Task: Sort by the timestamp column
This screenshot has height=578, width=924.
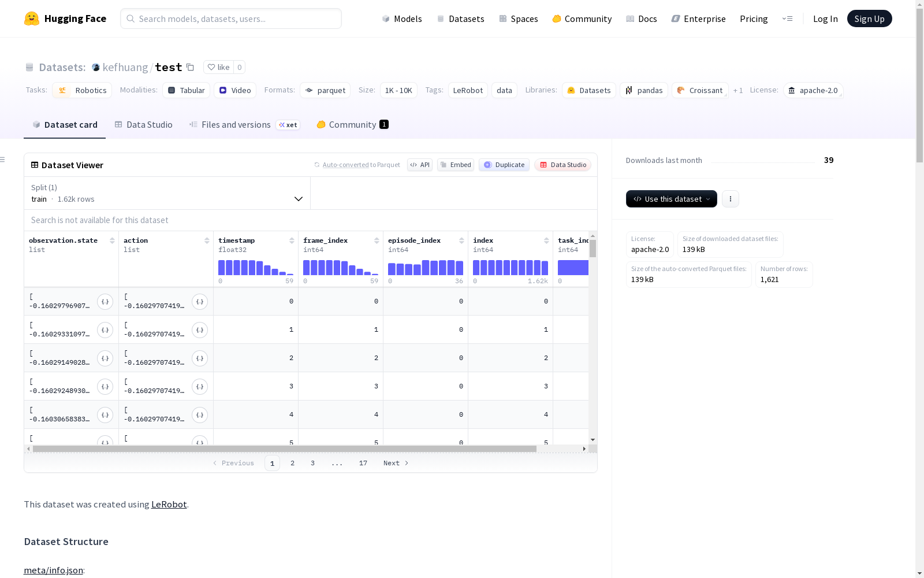Action: tap(292, 240)
